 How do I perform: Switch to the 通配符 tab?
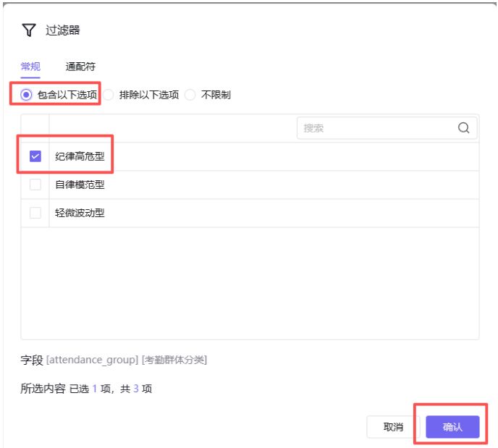tap(80, 67)
